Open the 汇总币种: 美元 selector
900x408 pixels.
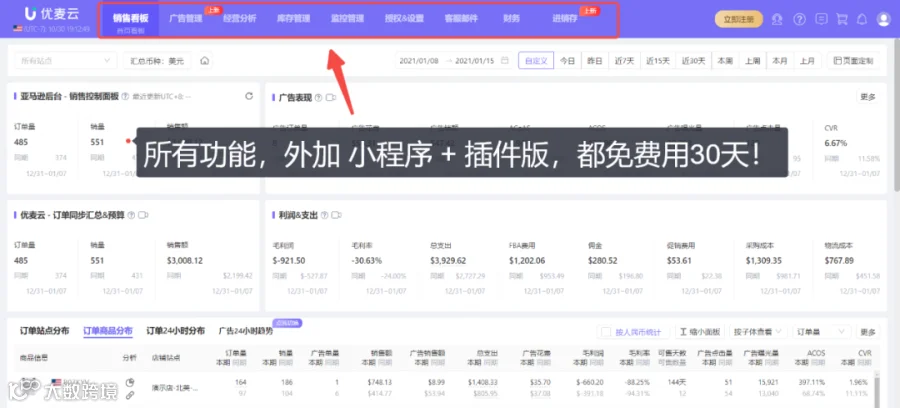157,60
